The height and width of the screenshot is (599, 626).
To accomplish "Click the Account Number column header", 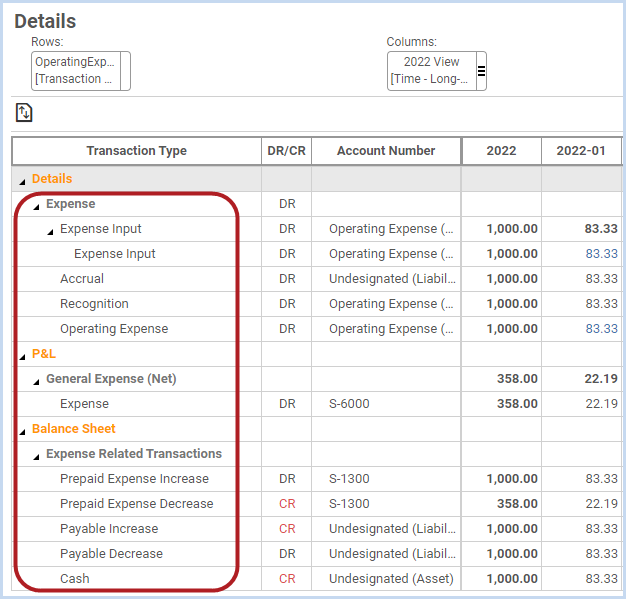I will [386, 151].
